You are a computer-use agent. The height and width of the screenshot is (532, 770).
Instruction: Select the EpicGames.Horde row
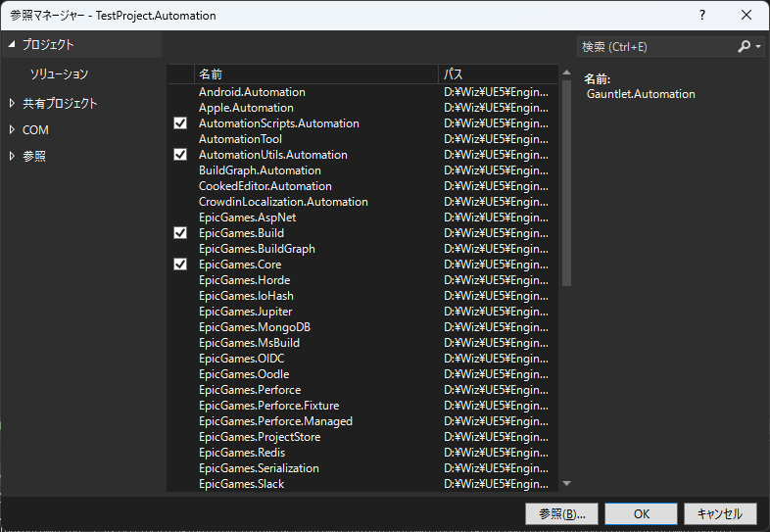click(363, 280)
